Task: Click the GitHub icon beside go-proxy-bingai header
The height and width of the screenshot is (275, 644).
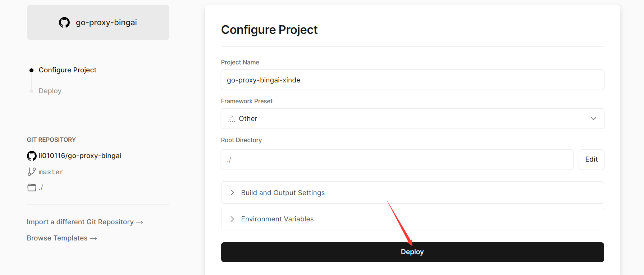Action: pyautogui.click(x=64, y=23)
